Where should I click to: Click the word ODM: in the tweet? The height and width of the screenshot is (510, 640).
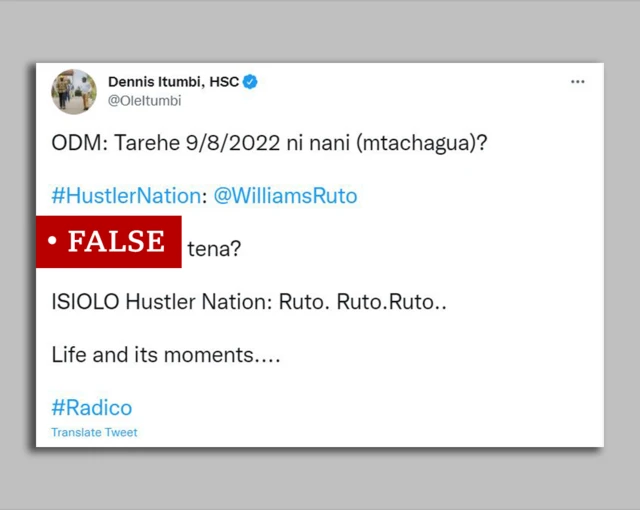[80, 143]
